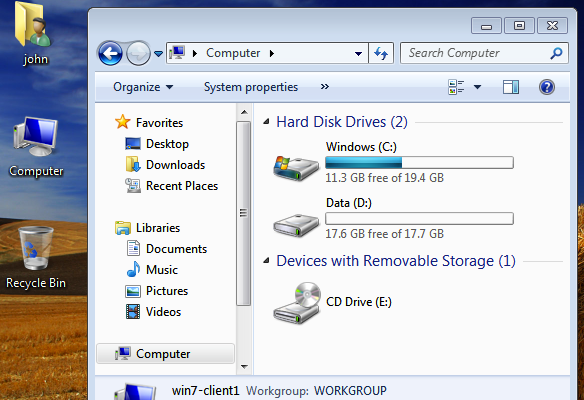Screen dimensions: 584x400
Task: Open the view options dropdown arrow
Action: coord(477,87)
